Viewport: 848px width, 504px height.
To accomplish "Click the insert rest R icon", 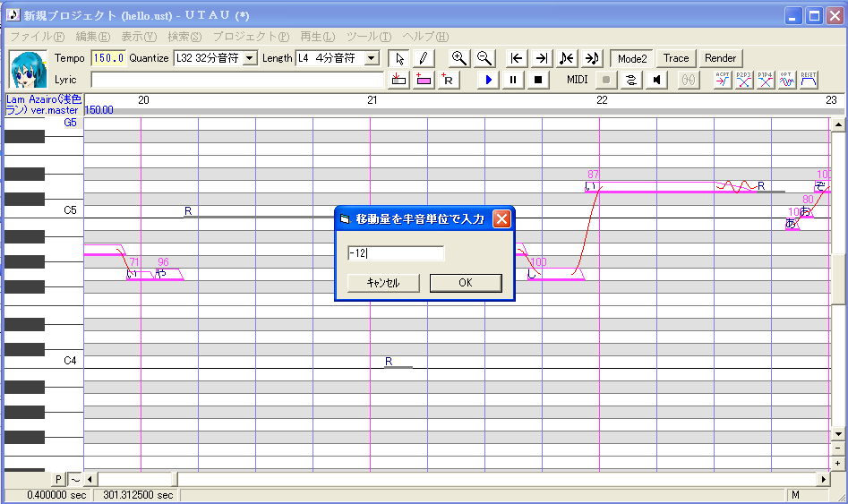I will tap(448, 80).
